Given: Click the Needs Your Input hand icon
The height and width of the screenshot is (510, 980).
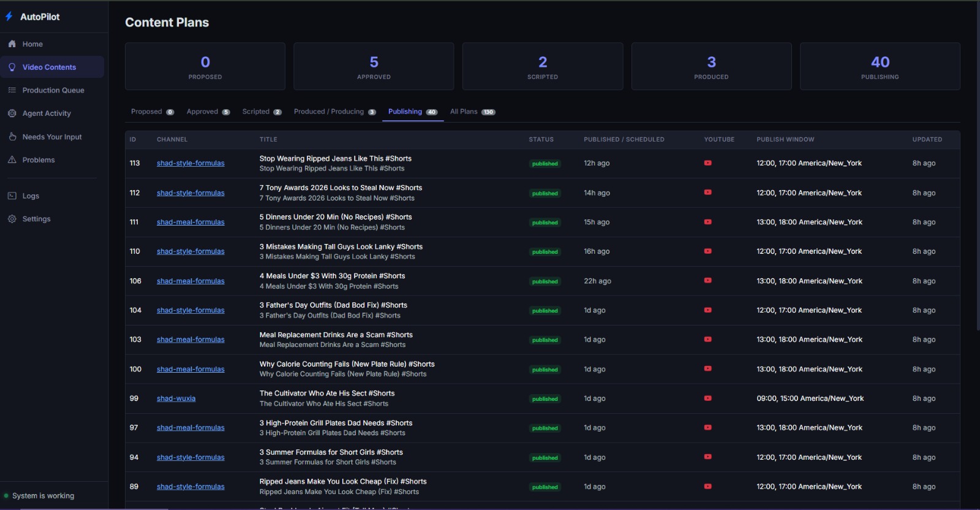Looking at the screenshot, I should [12, 137].
